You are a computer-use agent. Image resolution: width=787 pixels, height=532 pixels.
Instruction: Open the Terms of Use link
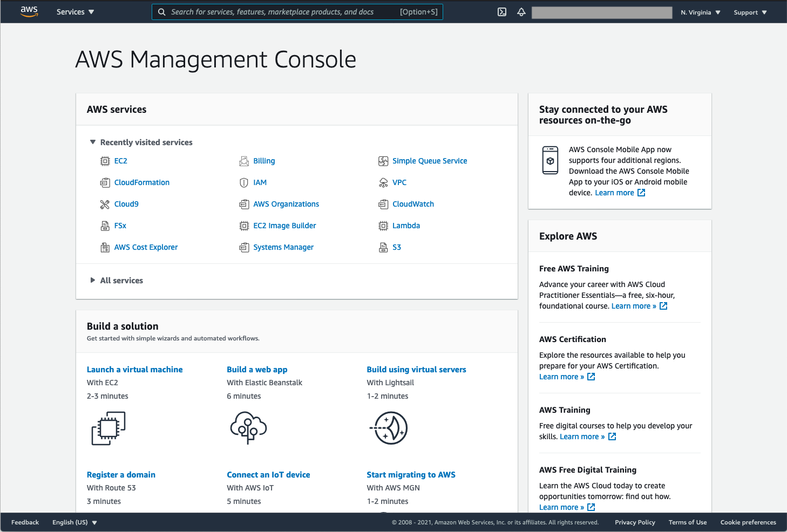pos(687,522)
